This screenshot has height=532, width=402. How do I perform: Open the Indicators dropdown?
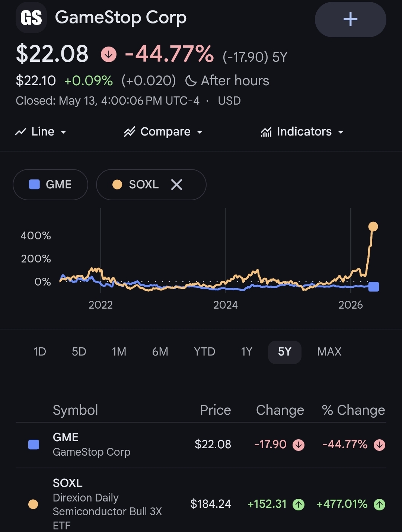pyautogui.click(x=302, y=132)
